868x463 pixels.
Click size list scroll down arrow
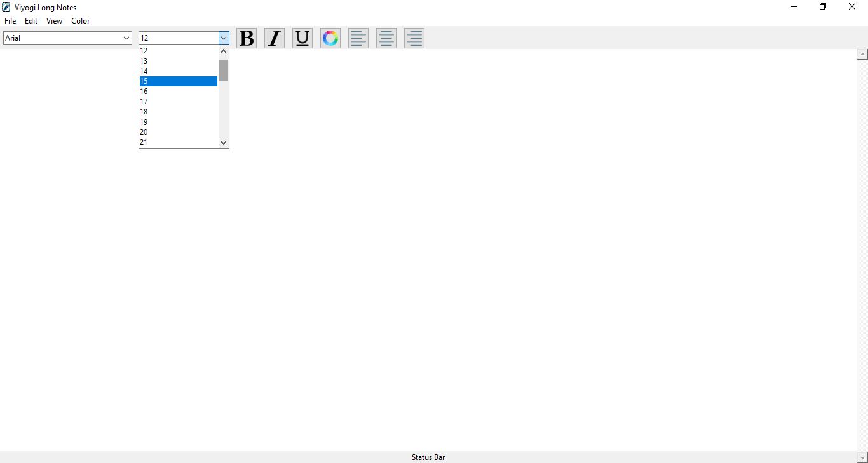tap(223, 142)
